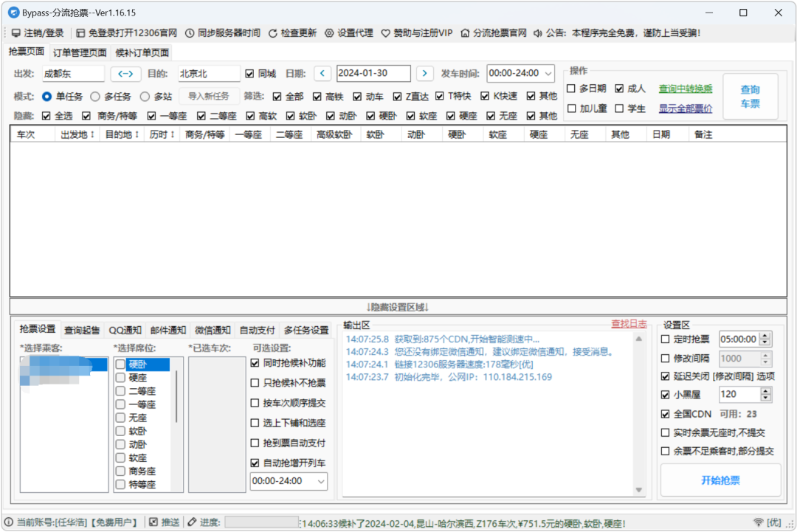The image size is (797, 532).
Task: Click the 开始抢票 button
Action: click(x=720, y=480)
